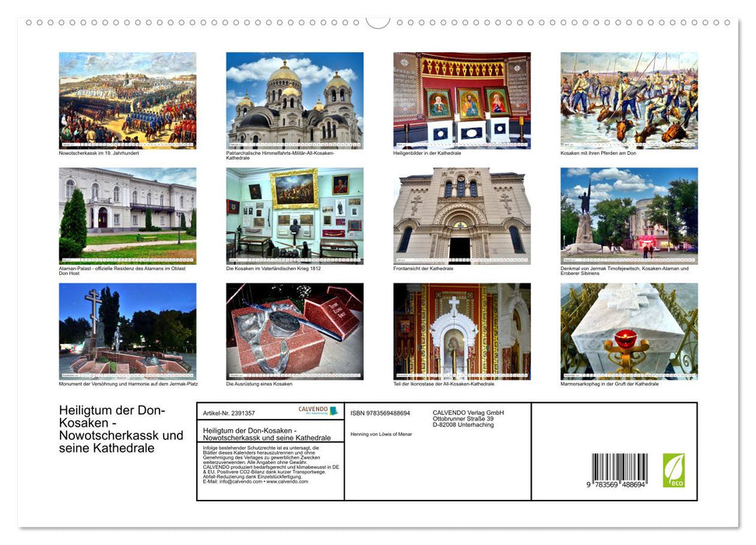Click caption 'Die Ausrüstung eines Kosaken'
This screenshot has width=756, height=545.
pyautogui.click(x=259, y=384)
